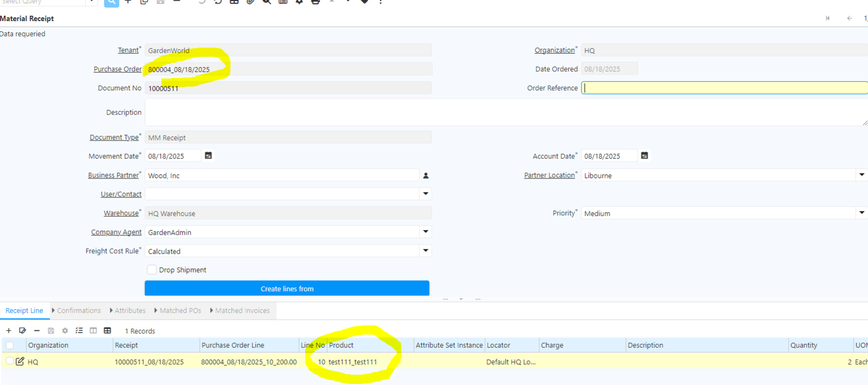
Task: Open Account Date calendar picker
Action: (x=644, y=156)
